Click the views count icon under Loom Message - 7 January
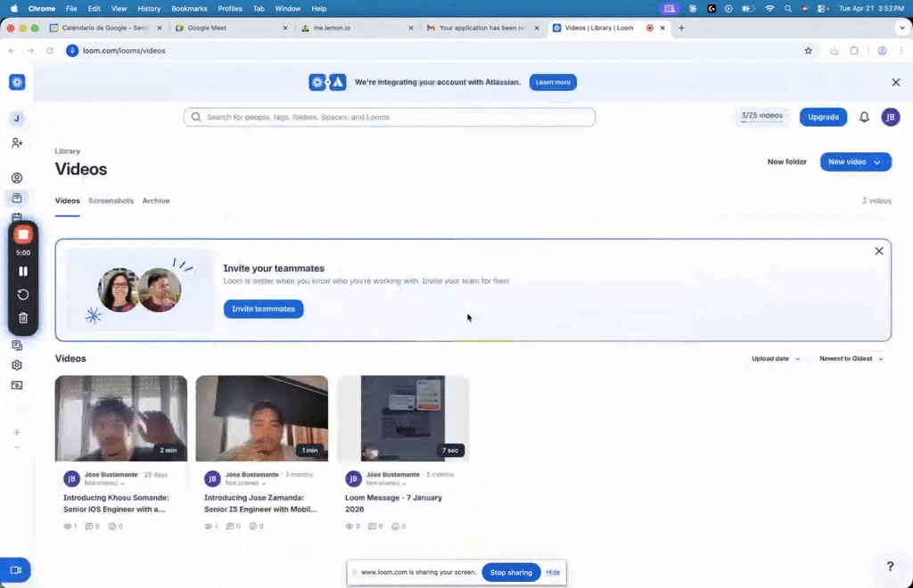The image size is (913, 588). (350, 527)
